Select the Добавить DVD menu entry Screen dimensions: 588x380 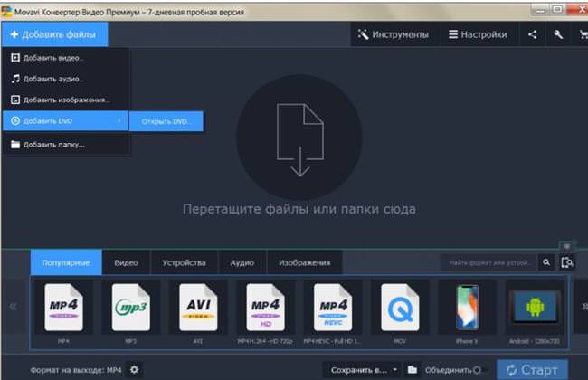coord(66,121)
